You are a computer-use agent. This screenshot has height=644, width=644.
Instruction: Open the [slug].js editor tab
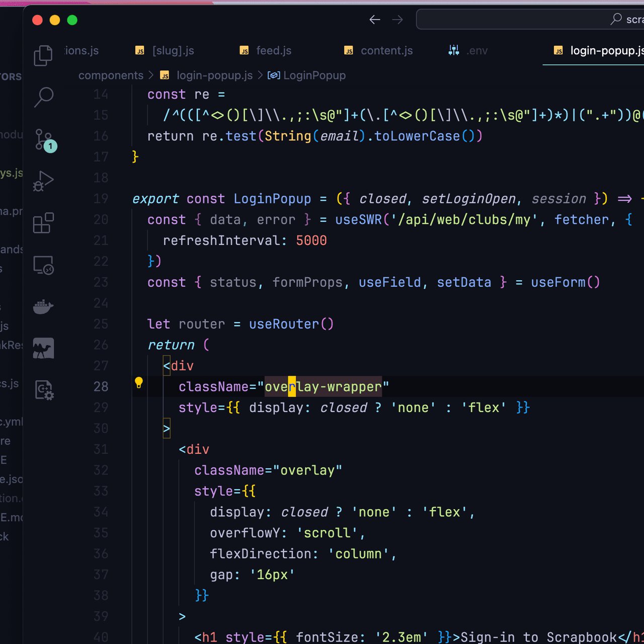pos(173,51)
